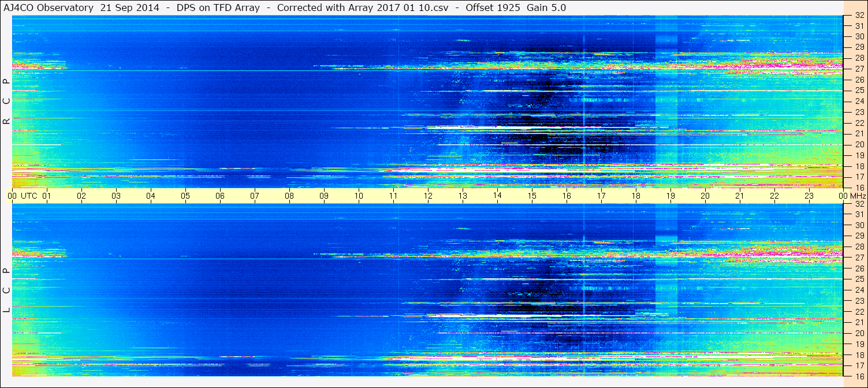Click hour 19 on the UTC time axis

tap(670, 196)
